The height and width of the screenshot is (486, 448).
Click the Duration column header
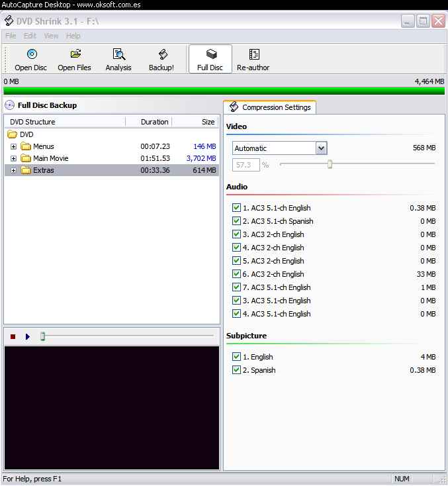pos(149,122)
